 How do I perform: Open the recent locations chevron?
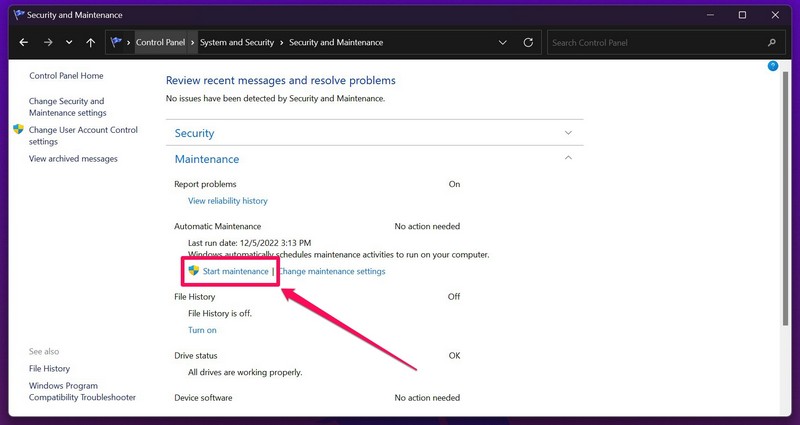(x=69, y=43)
